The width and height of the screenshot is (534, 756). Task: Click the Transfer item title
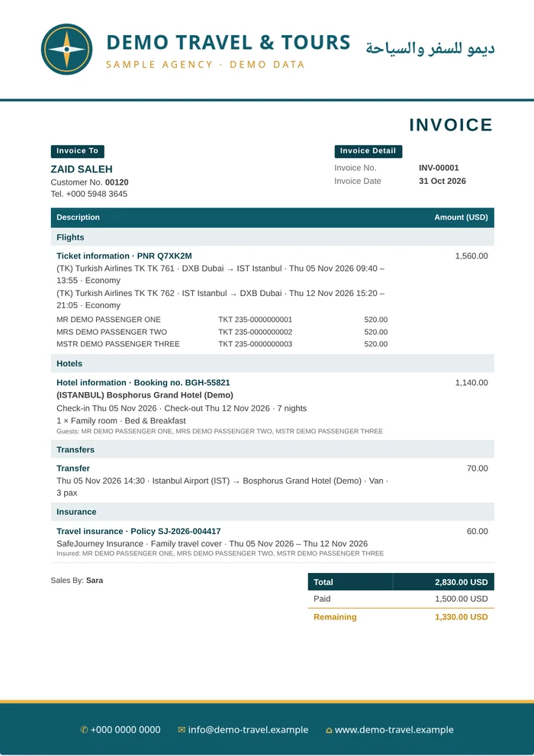pos(73,468)
